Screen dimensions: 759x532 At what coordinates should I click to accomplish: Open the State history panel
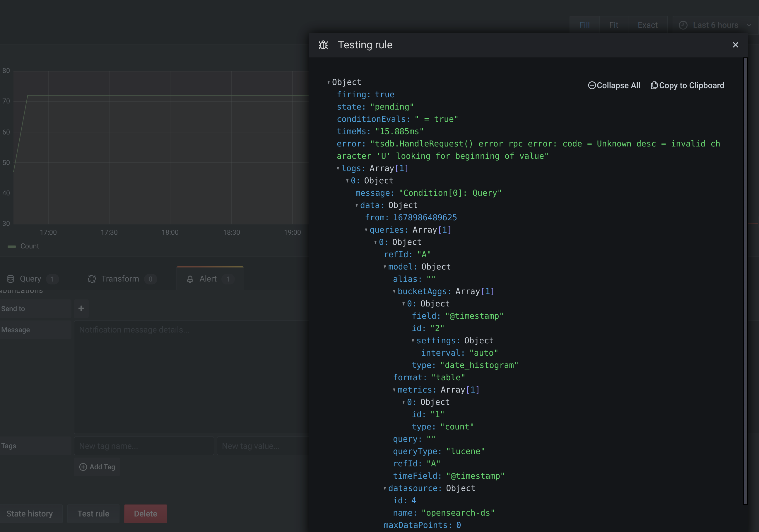(29, 514)
